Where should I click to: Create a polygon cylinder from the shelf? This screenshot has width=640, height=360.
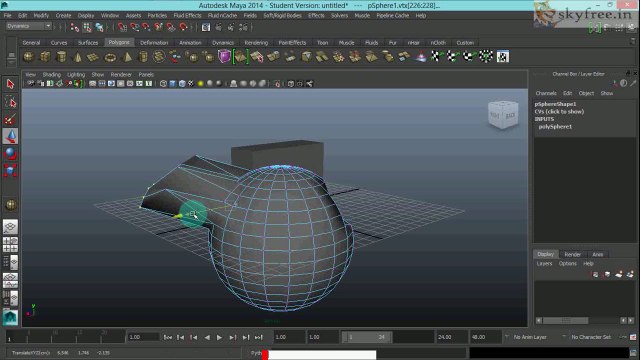pyautogui.click(x=61, y=57)
